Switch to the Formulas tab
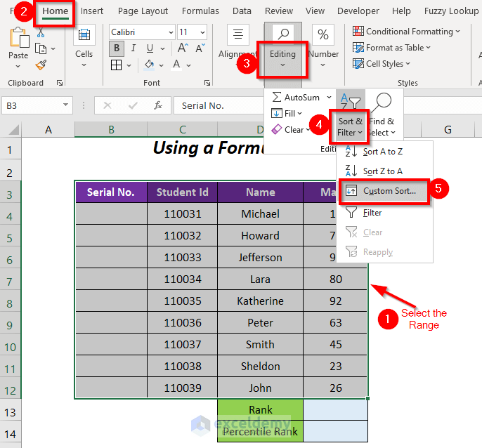Viewport: 482px width, 448px height. point(200,11)
